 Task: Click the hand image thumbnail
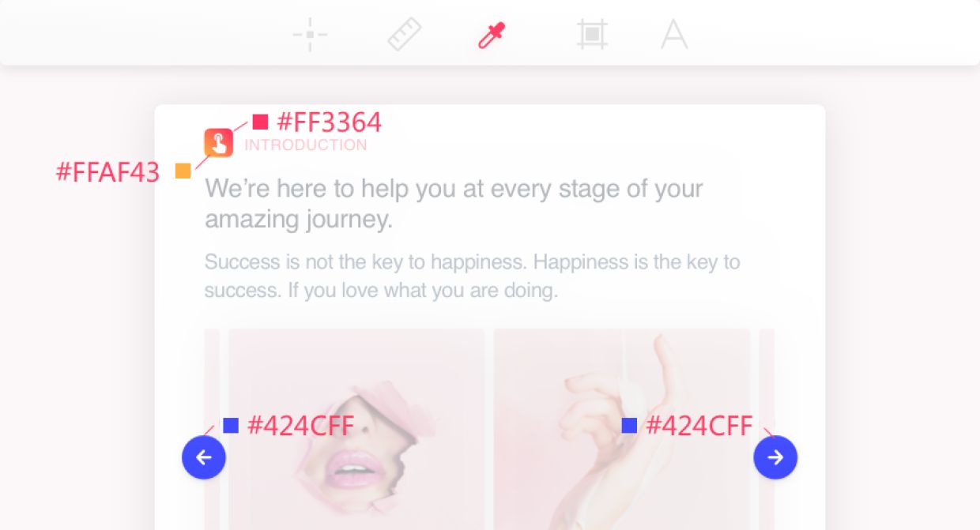[x=622, y=429]
